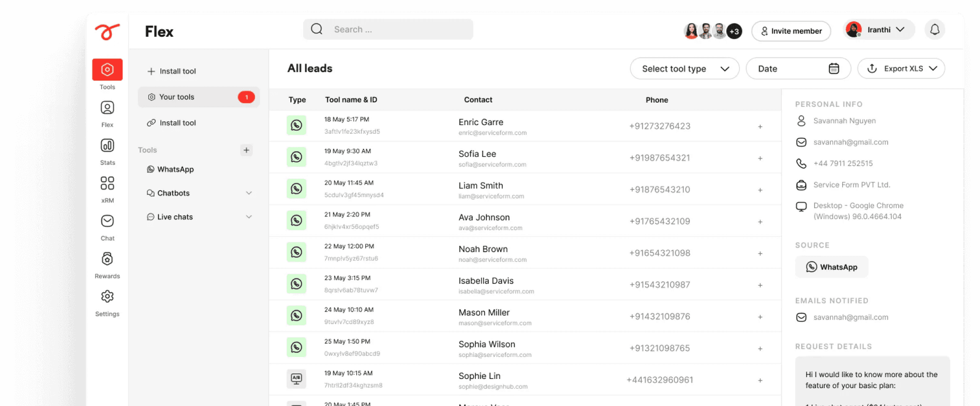980x406 pixels.
Task: Click the search magnifier icon
Action: (x=316, y=29)
